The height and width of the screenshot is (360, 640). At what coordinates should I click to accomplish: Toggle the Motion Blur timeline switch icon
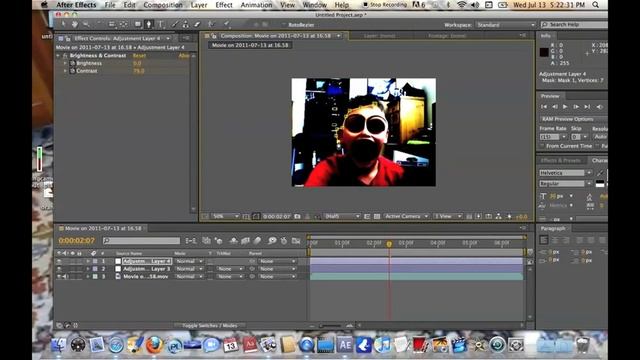pos(257,241)
